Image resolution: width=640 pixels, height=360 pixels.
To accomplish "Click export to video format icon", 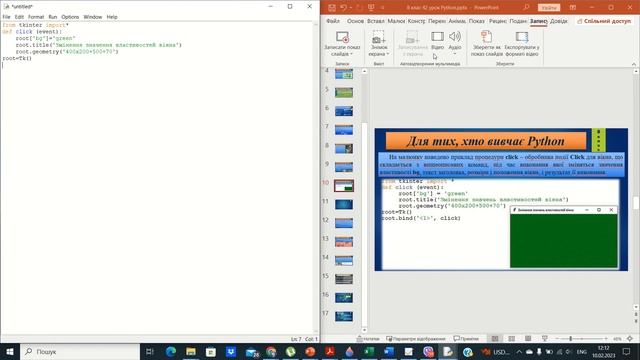I will pos(522,37).
